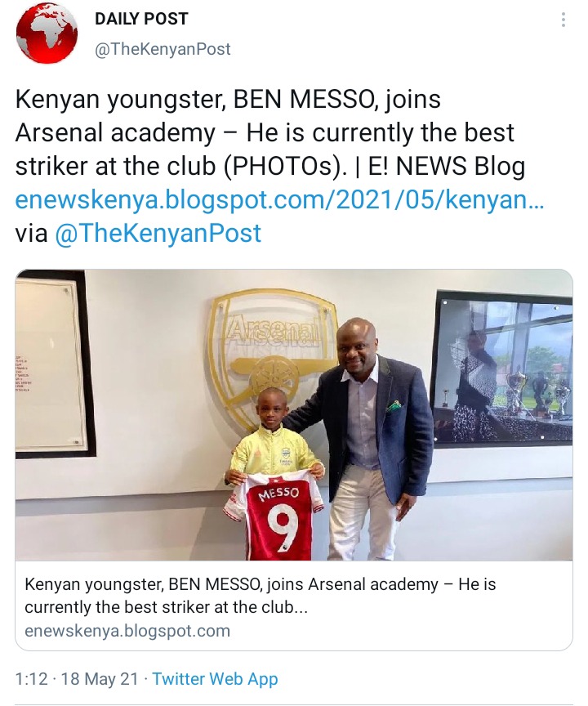This screenshot has width=588, height=706.
Task: Follow the enewskenya.blogspot.com/2021/05 link
Action: (279, 199)
